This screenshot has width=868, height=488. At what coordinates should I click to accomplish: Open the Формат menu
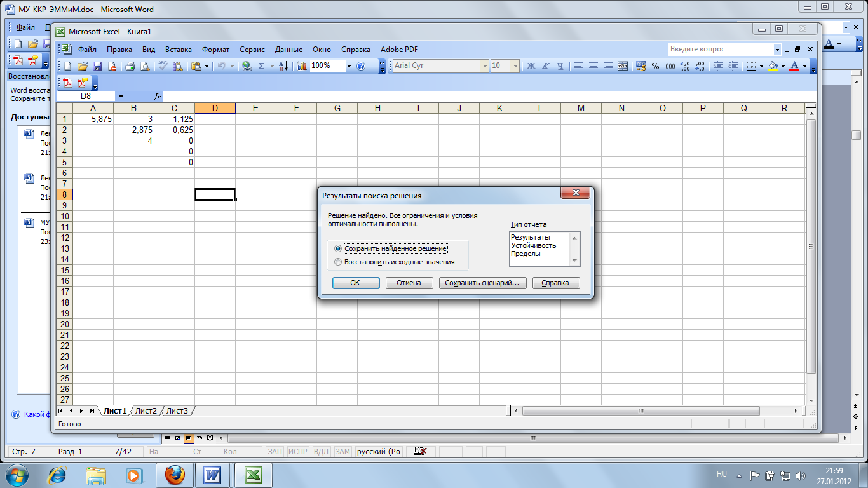point(216,50)
